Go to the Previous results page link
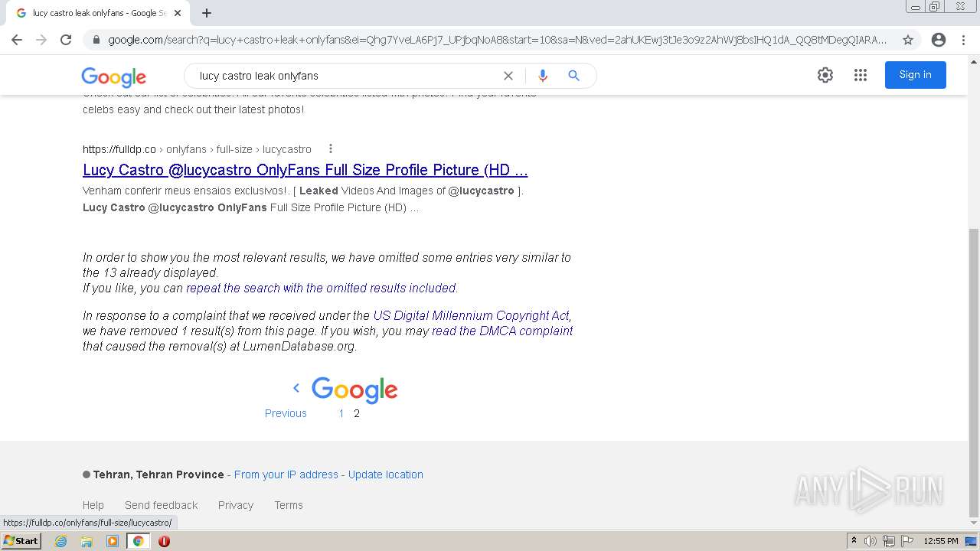980x551 pixels. pyautogui.click(x=286, y=413)
